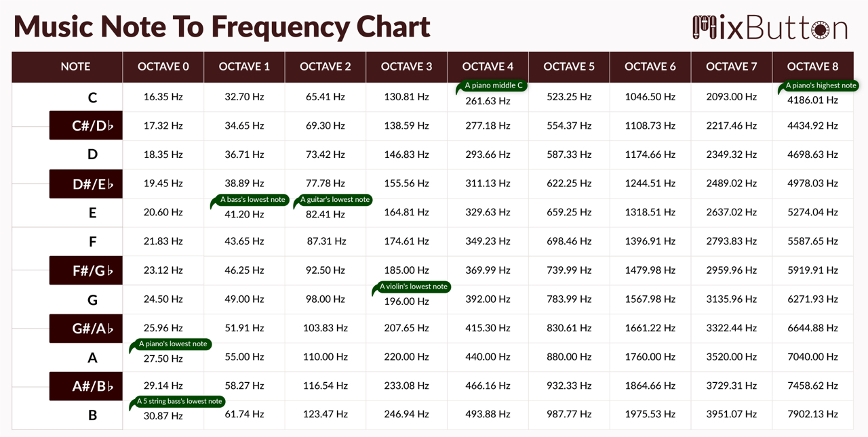Click the 246.94 Hz cell
Image resolution: width=868 pixels, height=437 pixels.
pos(407,415)
